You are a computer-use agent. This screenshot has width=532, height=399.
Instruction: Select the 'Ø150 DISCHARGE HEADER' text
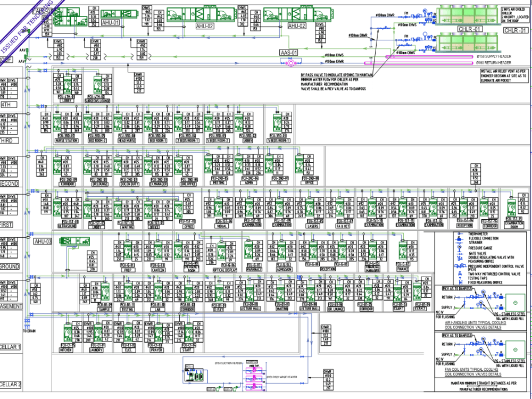point(281,377)
